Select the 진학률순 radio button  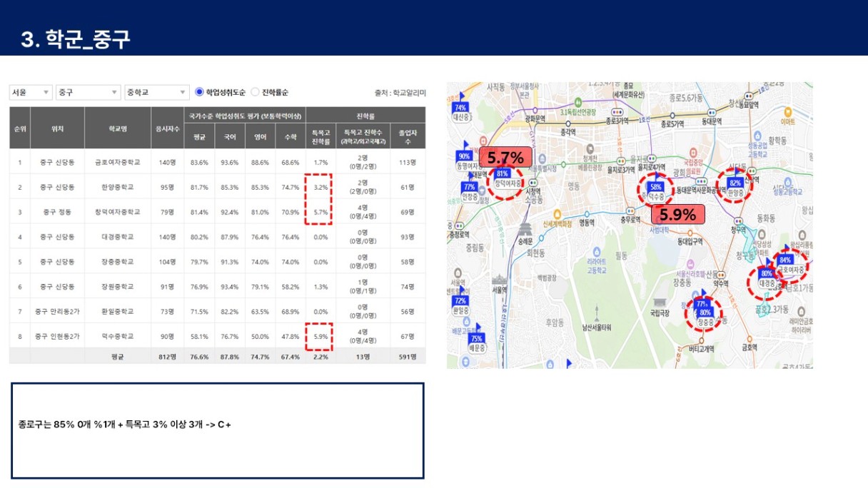[256, 93]
